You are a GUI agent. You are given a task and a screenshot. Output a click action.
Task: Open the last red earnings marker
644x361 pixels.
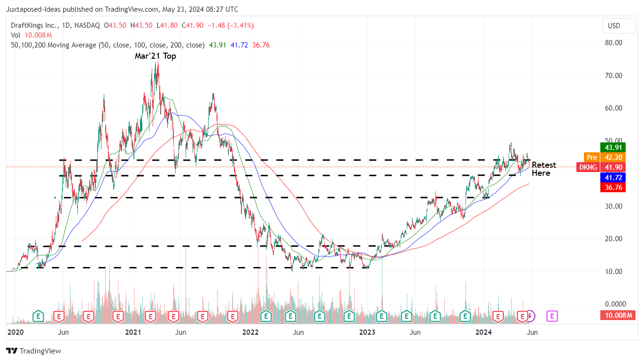522,316
